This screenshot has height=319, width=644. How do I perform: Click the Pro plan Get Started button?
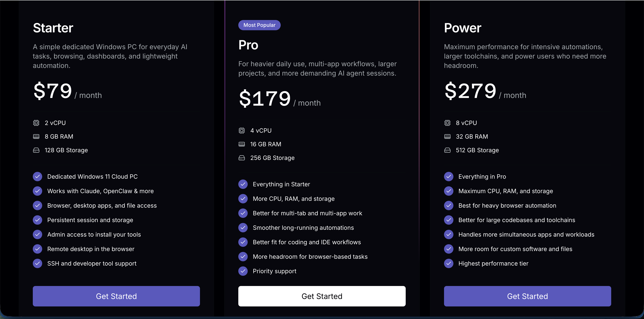tap(322, 296)
